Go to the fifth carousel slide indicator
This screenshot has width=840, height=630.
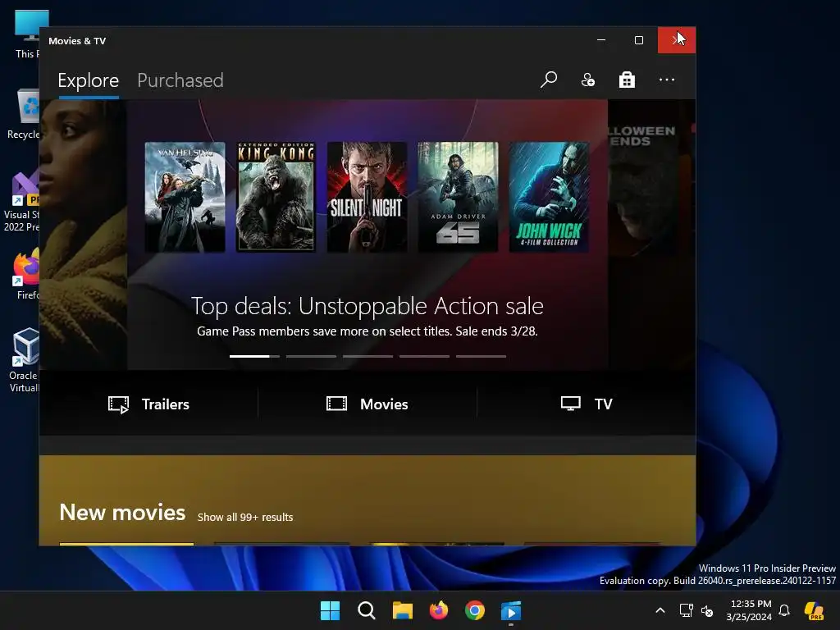coord(481,356)
